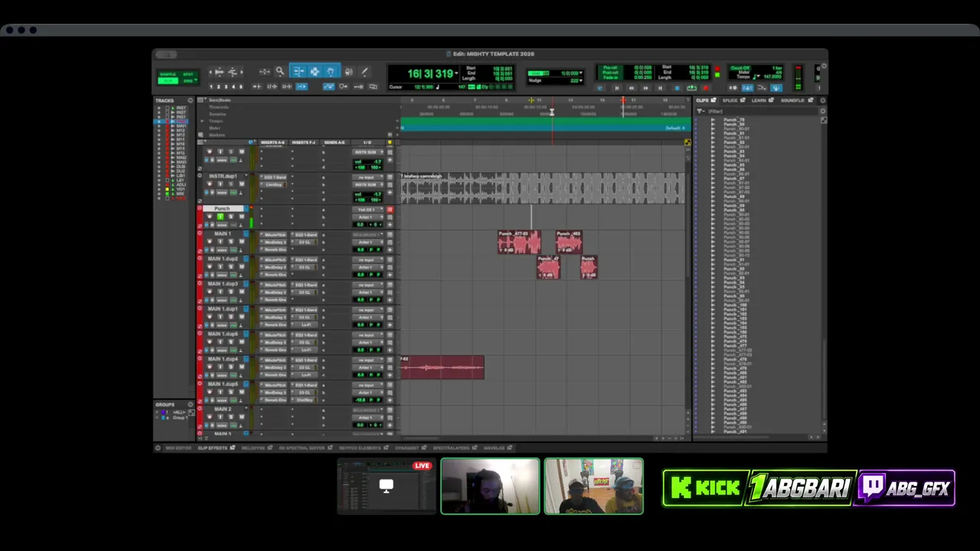The image size is (980, 551).
Task: Toggle record enable on Punch track
Action: 210,217
